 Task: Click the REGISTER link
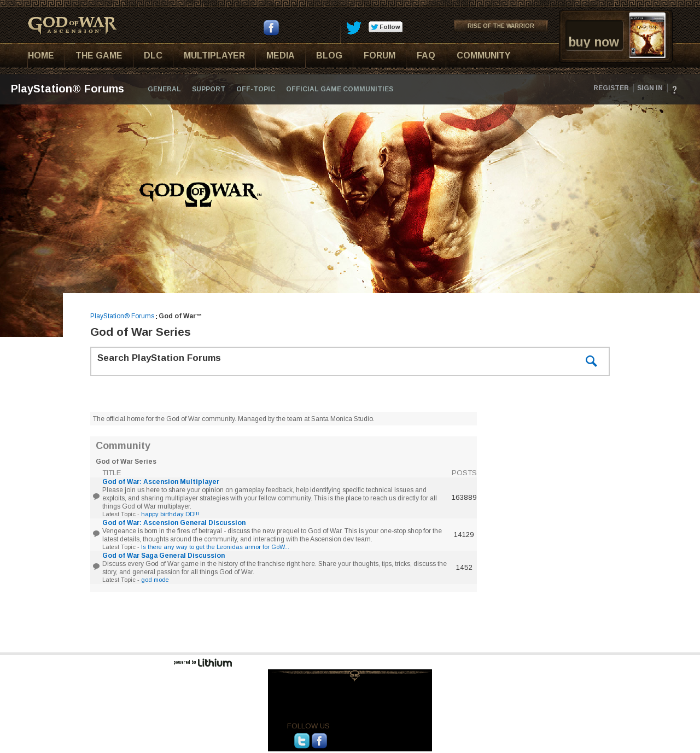click(x=611, y=88)
